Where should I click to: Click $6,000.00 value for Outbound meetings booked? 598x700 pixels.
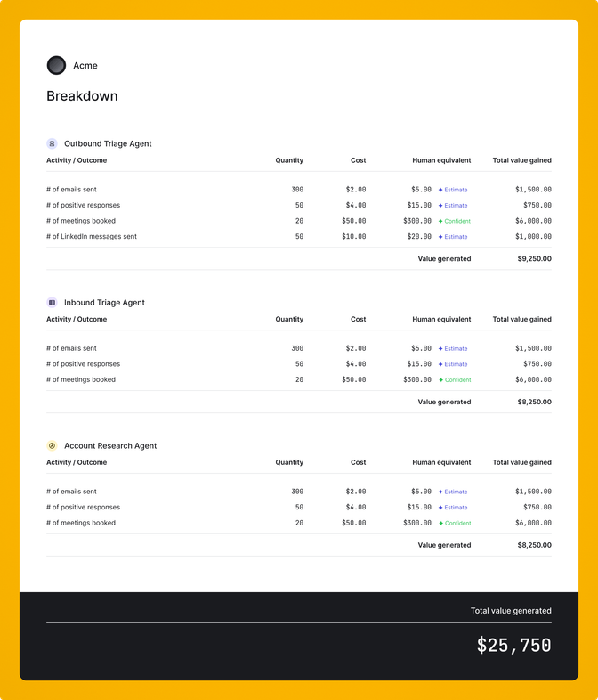(533, 221)
